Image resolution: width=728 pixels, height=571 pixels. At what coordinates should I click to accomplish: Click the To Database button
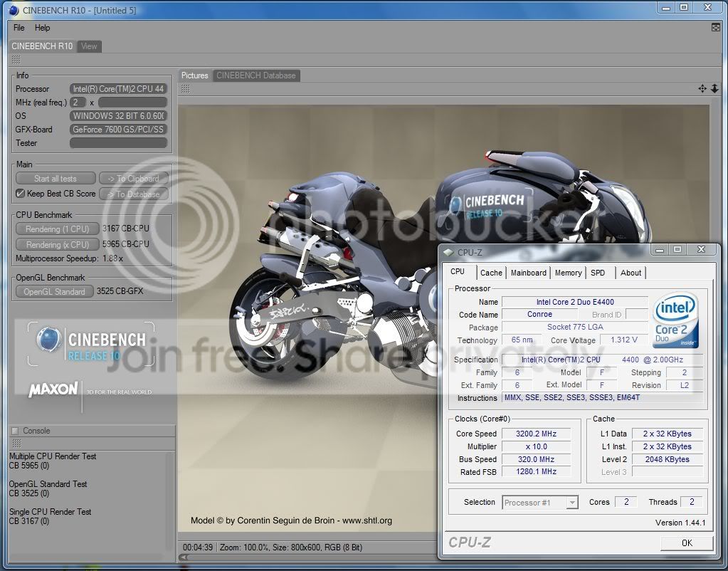[x=133, y=194]
